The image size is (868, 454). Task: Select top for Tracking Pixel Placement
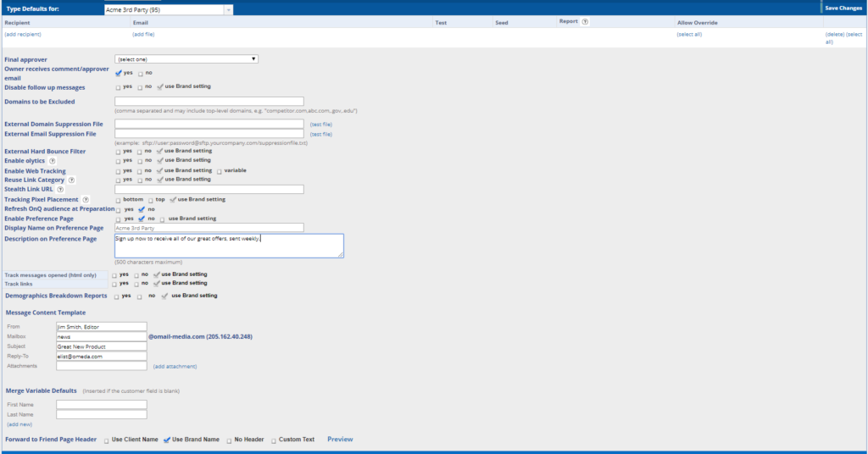coord(151,200)
